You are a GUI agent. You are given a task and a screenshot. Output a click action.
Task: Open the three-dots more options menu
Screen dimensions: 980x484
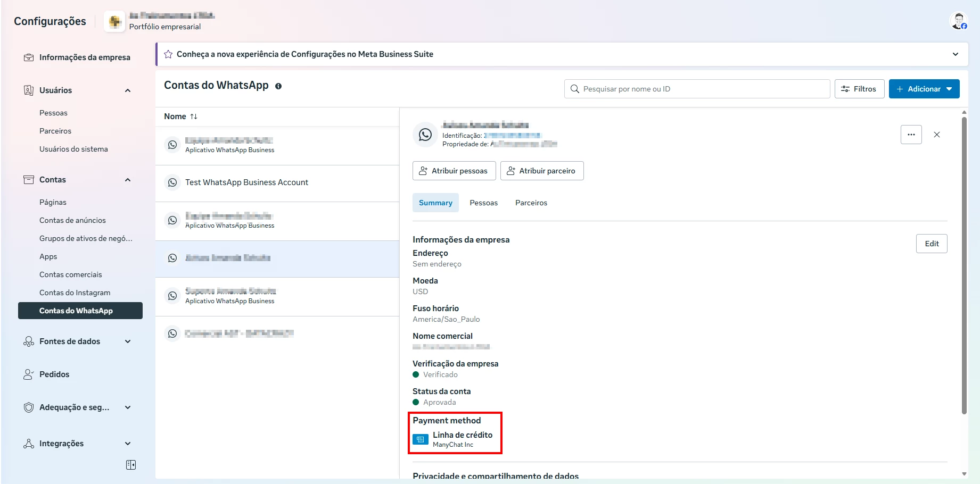coord(911,135)
